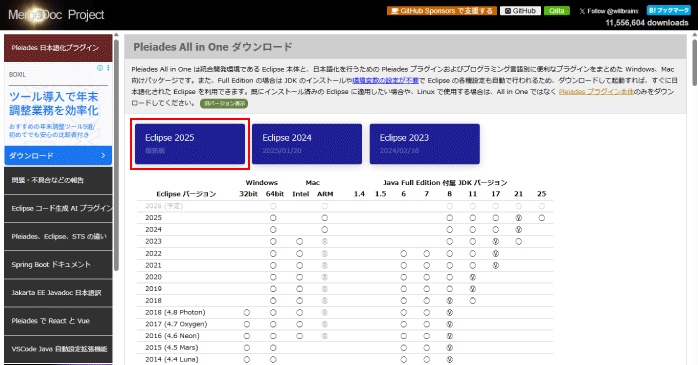
Task: Select Eclipse 2018 row JDK 8 circle
Action: (x=450, y=301)
